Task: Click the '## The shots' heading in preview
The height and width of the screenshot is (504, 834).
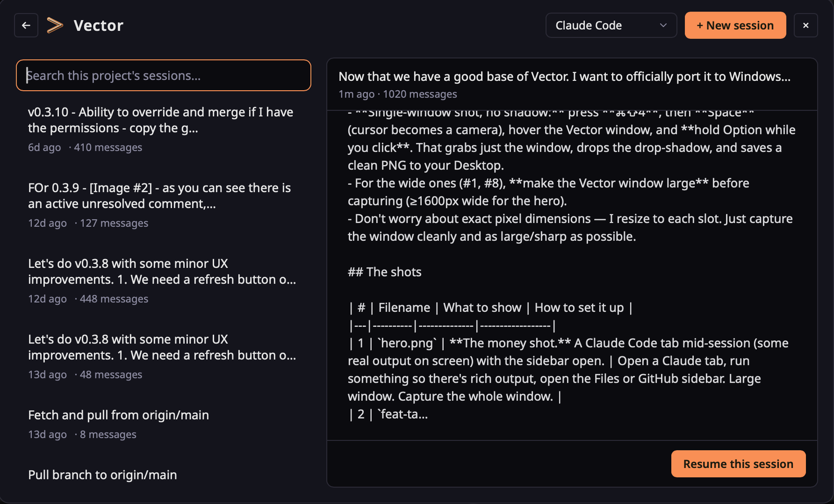Action: pos(385,272)
